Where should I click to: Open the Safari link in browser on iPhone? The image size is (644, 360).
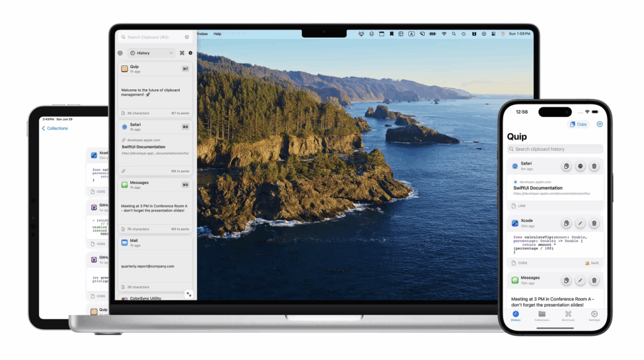(580, 166)
